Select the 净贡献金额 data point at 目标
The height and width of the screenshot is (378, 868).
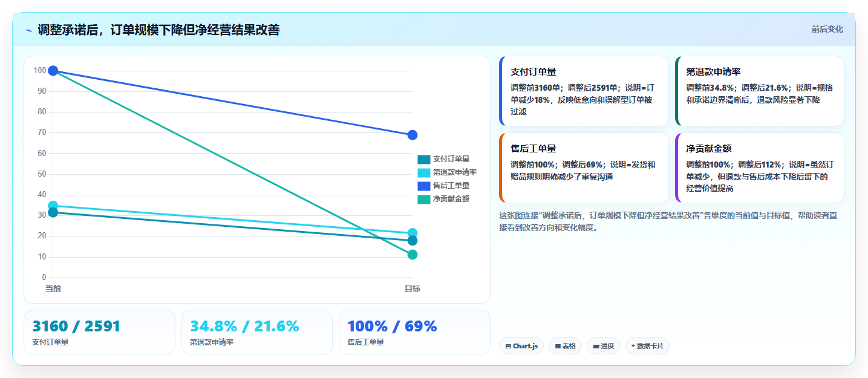[x=413, y=255]
